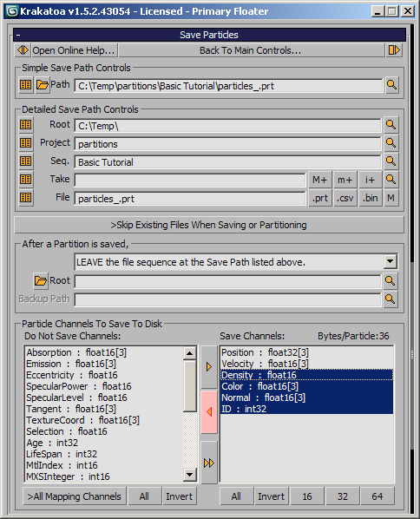This screenshot has height=519, width=420.
Task: Click the magnifier icon beside the Root C:\Temp\ field
Action: point(390,125)
